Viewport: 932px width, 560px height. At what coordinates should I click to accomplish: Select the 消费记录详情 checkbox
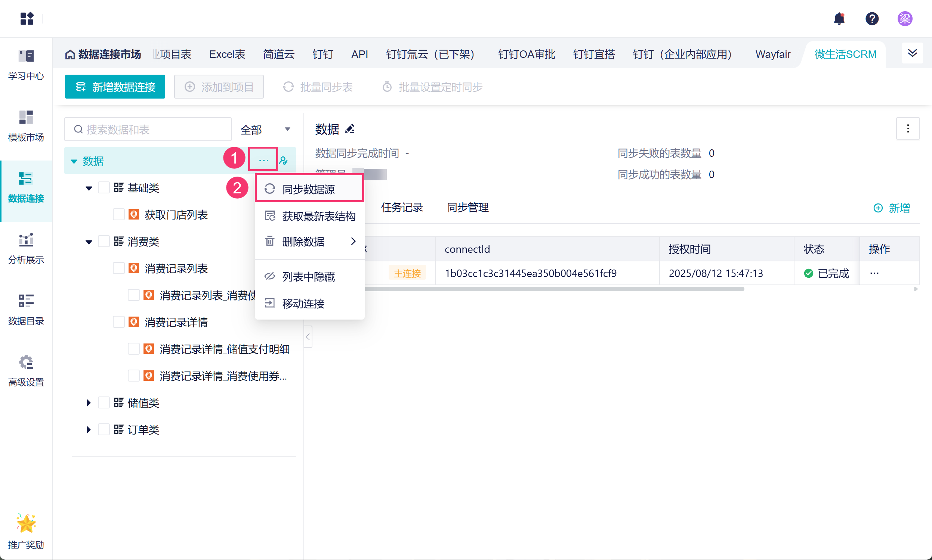[x=118, y=322]
